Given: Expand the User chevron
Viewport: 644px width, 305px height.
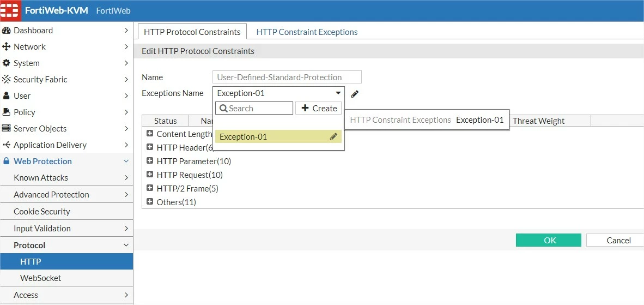Looking at the screenshot, I should pyautogui.click(x=126, y=96).
